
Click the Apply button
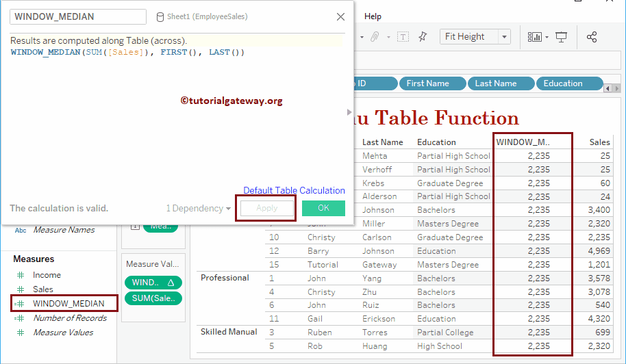pyautogui.click(x=266, y=208)
